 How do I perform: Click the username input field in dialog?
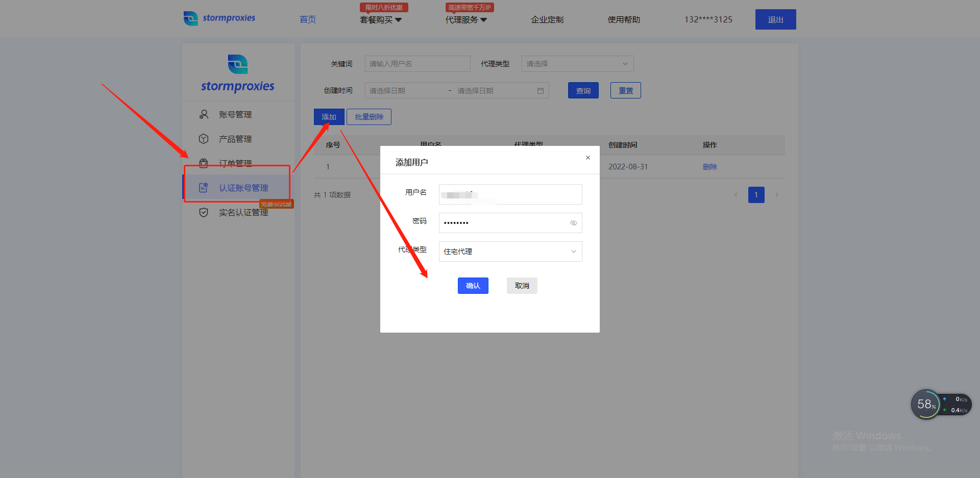click(x=510, y=194)
